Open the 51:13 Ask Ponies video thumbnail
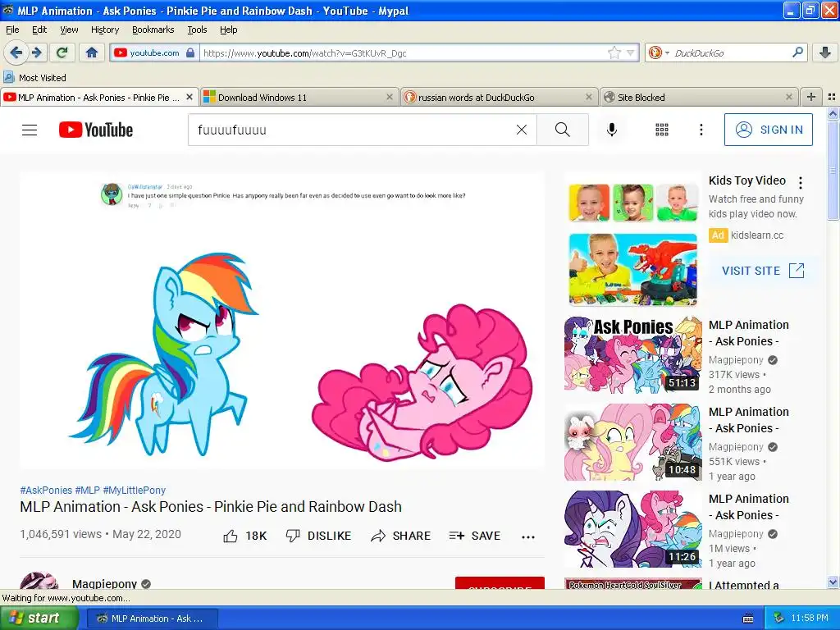Screen dimensions: 840x630 632,354
